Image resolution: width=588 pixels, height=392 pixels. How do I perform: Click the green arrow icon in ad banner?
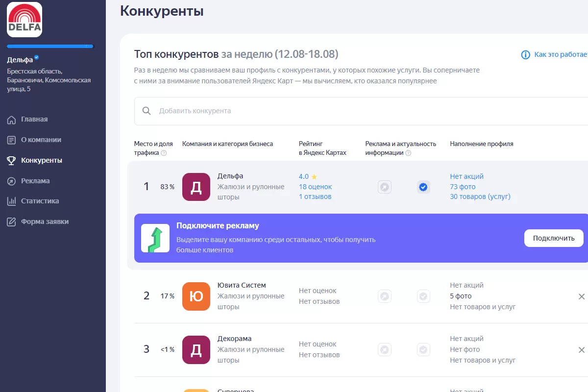(x=155, y=238)
